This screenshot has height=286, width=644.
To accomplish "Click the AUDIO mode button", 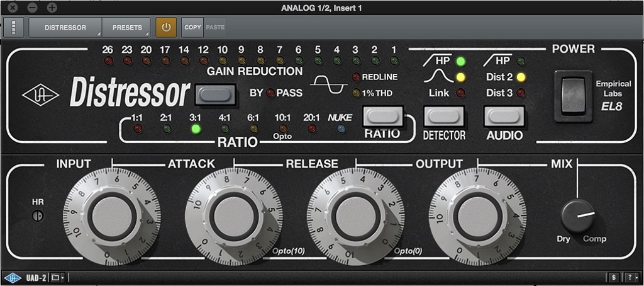I will point(504,117).
